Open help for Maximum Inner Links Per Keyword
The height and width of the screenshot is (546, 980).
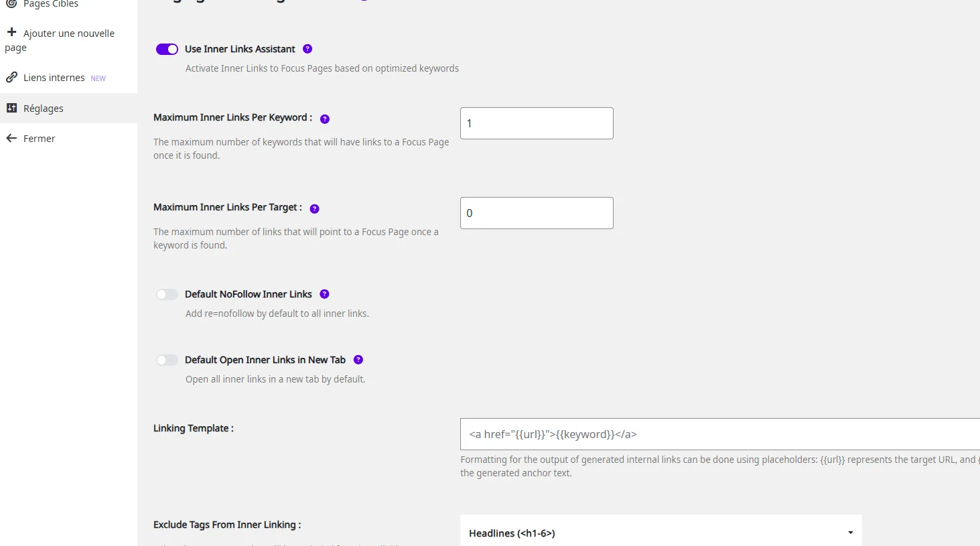(x=325, y=119)
